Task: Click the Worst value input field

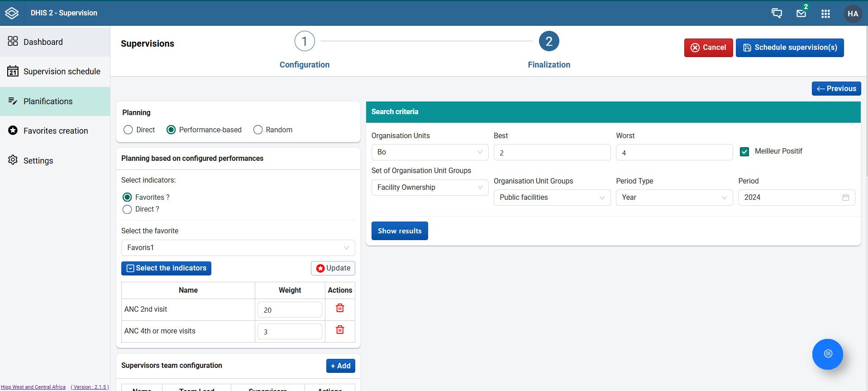Action: pos(674,152)
